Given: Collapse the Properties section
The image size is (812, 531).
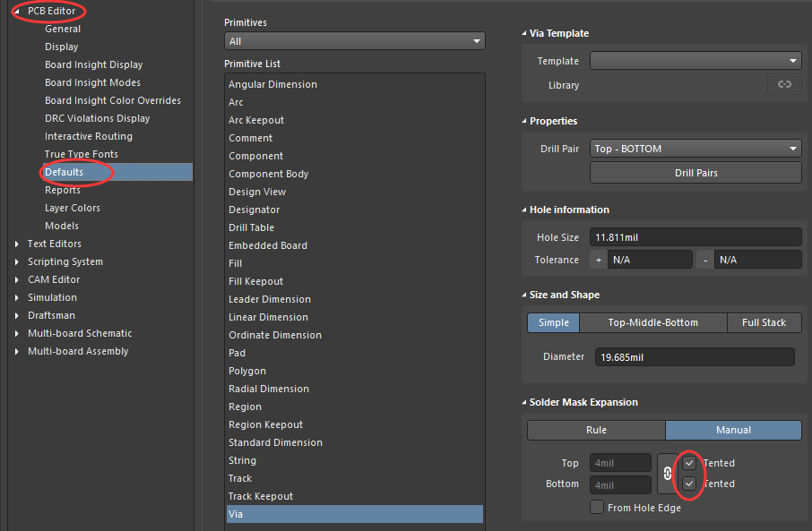Looking at the screenshot, I should pyautogui.click(x=523, y=121).
